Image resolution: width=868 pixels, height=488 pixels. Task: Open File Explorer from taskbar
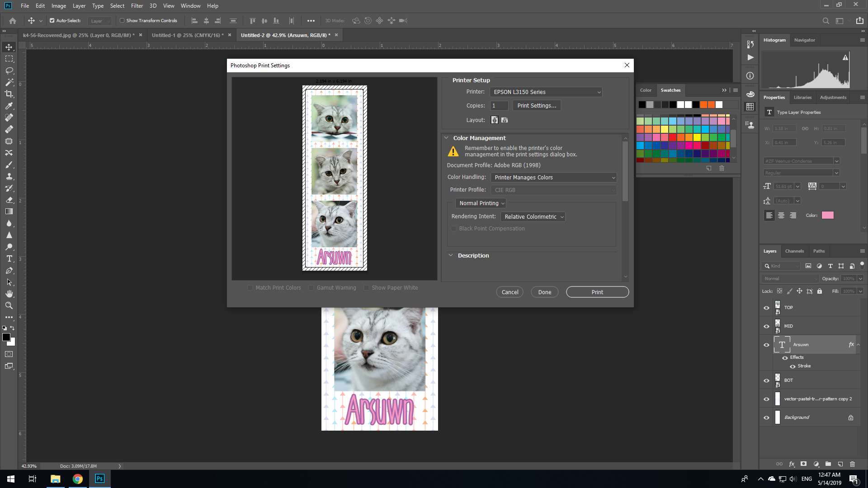[x=55, y=479]
